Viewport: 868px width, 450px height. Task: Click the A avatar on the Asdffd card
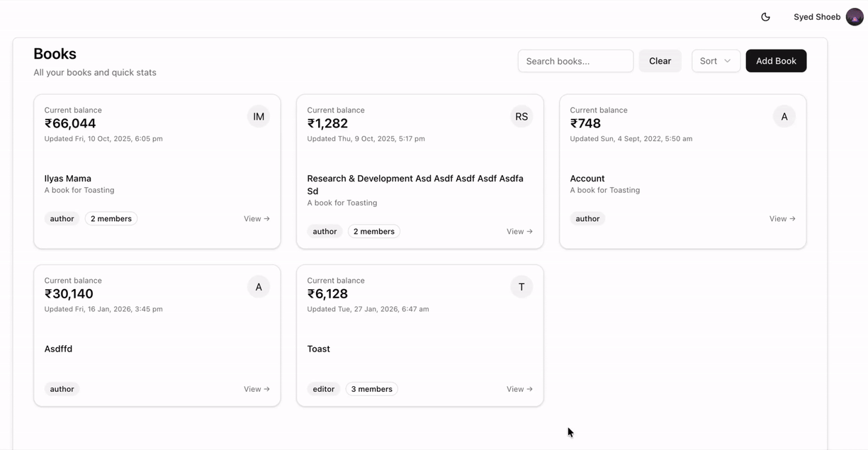pyautogui.click(x=259, y=286)
